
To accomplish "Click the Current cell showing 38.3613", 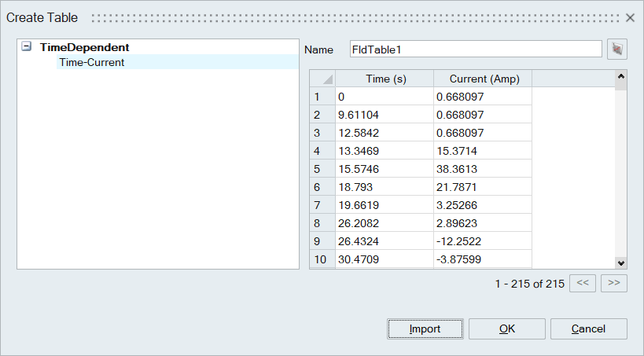I will (482, 169).
